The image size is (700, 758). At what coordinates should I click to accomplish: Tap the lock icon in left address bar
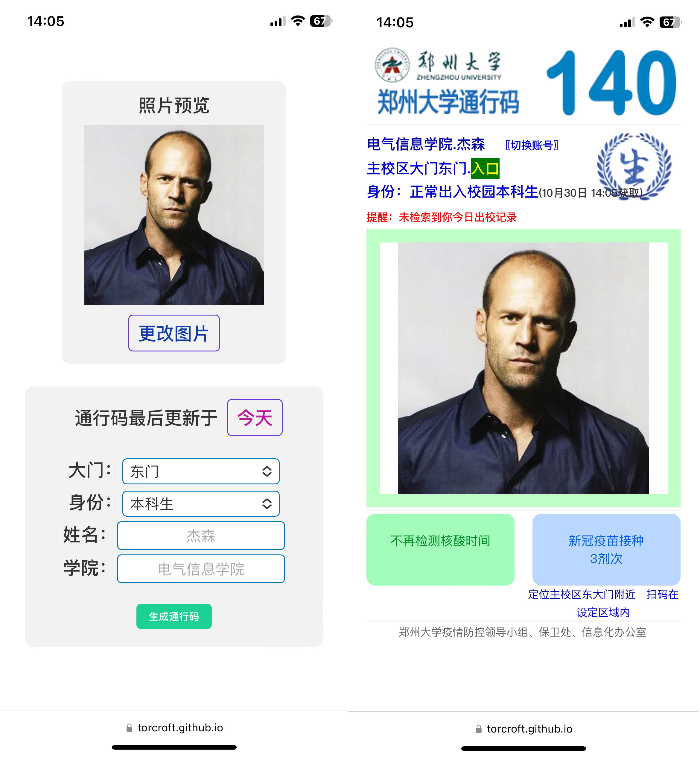click(x=130, y=728)
